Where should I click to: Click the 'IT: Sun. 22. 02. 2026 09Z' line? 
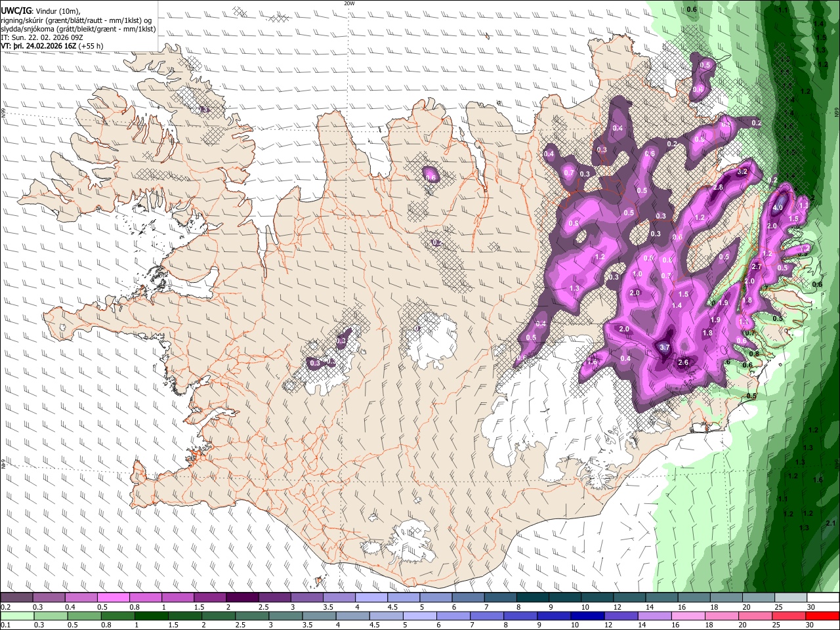click(42, 37)
